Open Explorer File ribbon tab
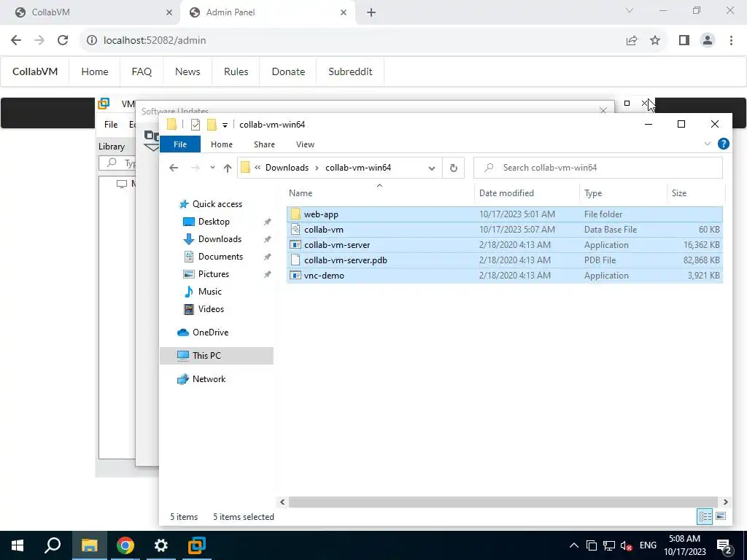Screen dimensions: 747x560 click(x=180, y=144)
